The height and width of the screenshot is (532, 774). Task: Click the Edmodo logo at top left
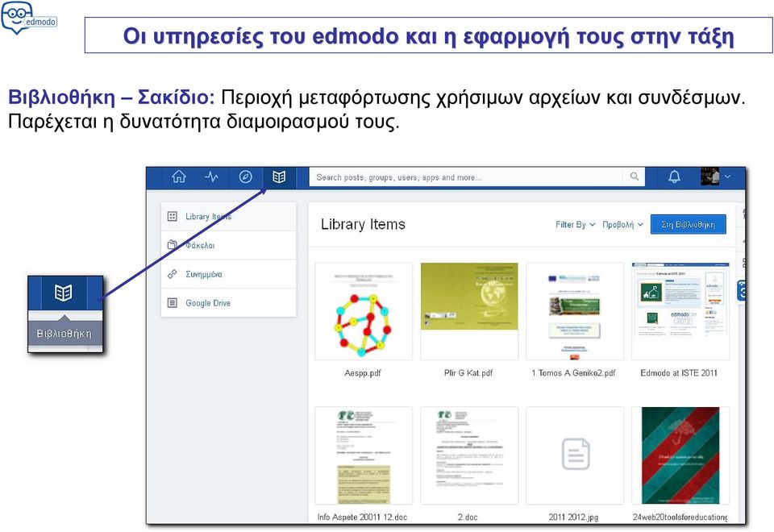(29, 17)
